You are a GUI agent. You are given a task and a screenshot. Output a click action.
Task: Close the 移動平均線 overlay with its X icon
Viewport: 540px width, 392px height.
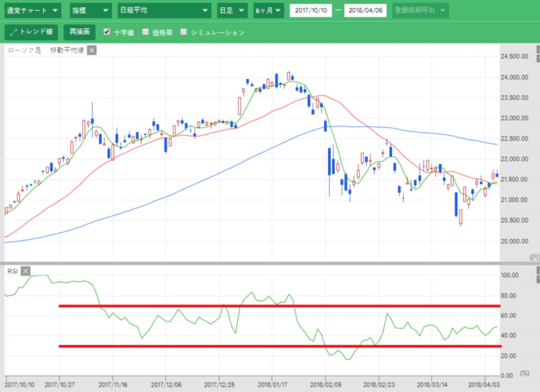pos(91,50)
